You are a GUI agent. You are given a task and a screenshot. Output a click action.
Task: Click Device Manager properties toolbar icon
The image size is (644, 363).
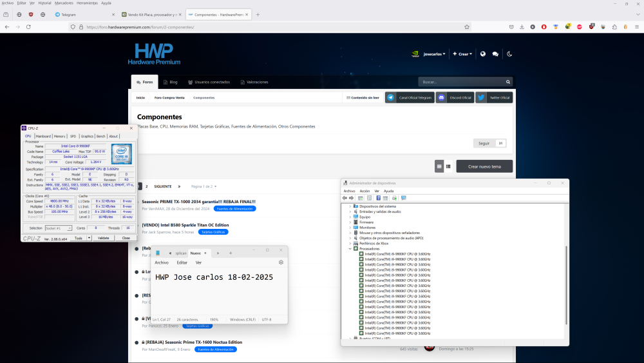click(x=369, y=198)
